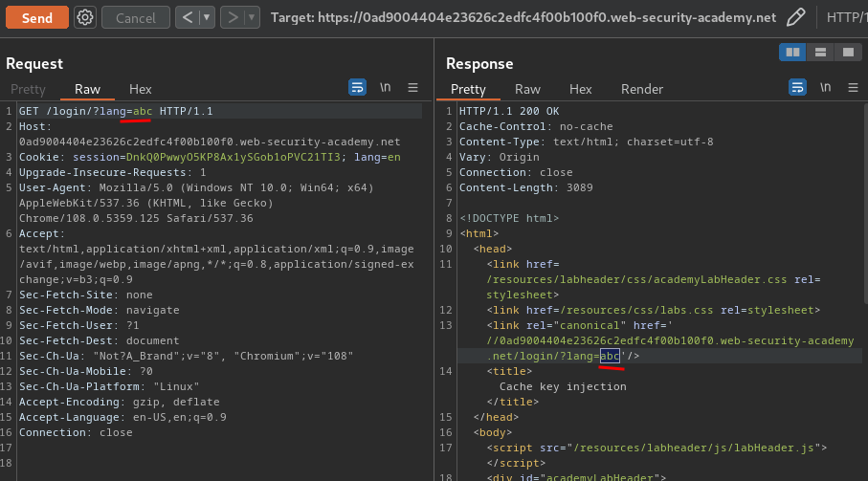The width and height of the screenshot is (868, 481).
Task: Click the Sec-Ch-Ua-Platform "Linux" line
Action: pos(109,386)
